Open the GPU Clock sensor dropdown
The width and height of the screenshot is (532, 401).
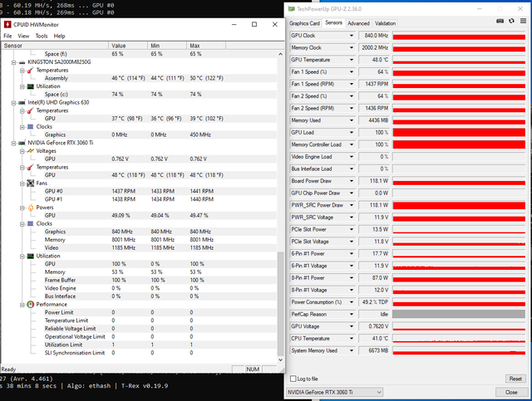[x=352, y=35]
